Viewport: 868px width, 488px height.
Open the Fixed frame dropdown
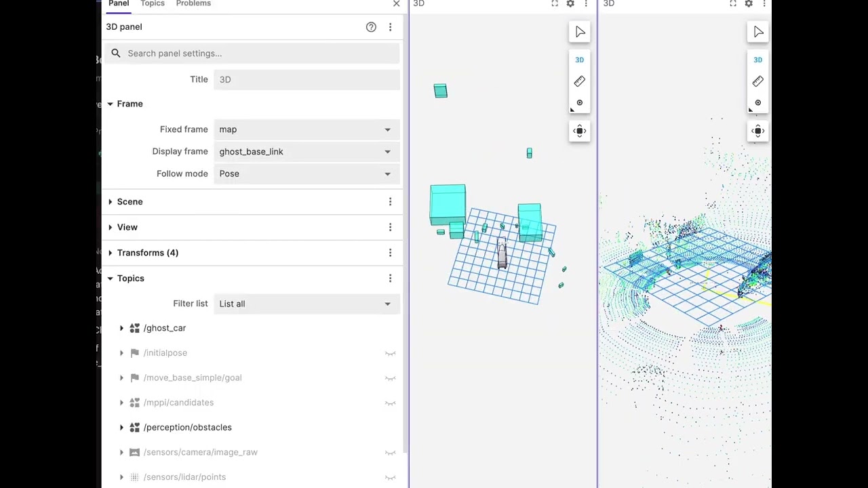pyautogui.click(x=307, y=129)
